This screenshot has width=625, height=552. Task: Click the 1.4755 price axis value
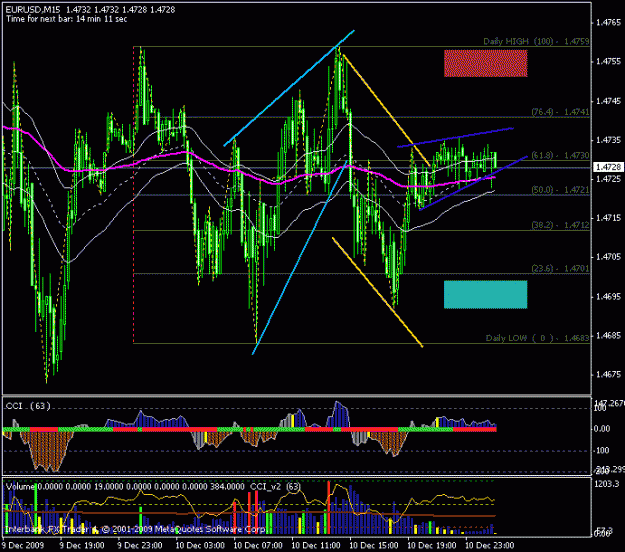(608, 61)
